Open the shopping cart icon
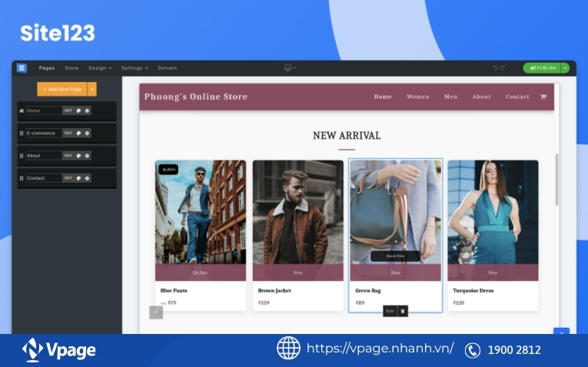Image resolution: width=588 pixels, height=367 pixels. click(x=543, y=97)
